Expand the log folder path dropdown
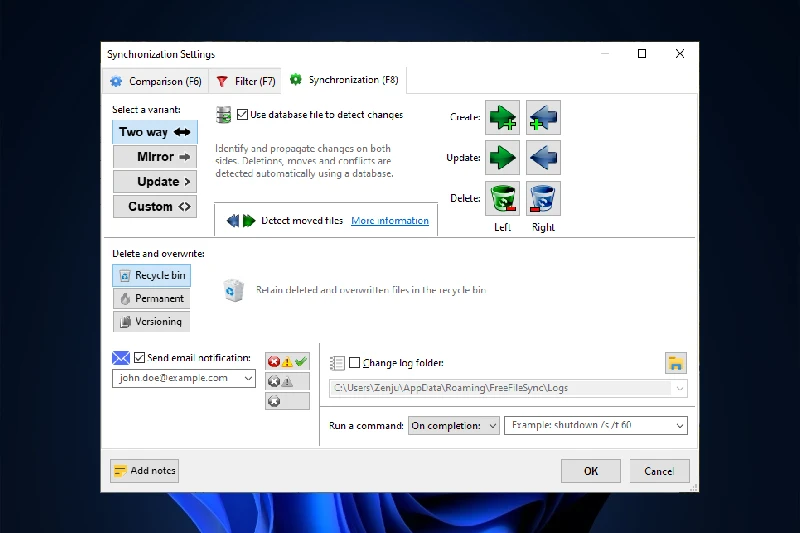800x533 pixels. pos(680,388)
